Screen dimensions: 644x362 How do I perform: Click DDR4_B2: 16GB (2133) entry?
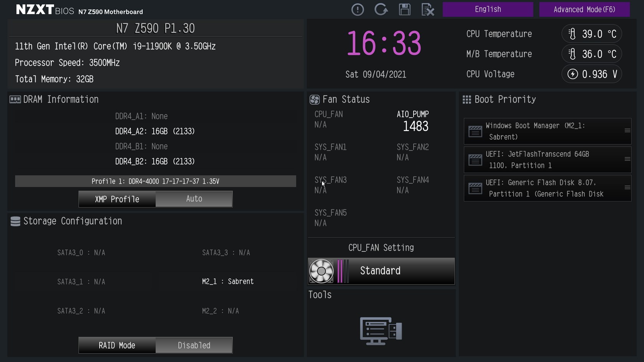155,162
